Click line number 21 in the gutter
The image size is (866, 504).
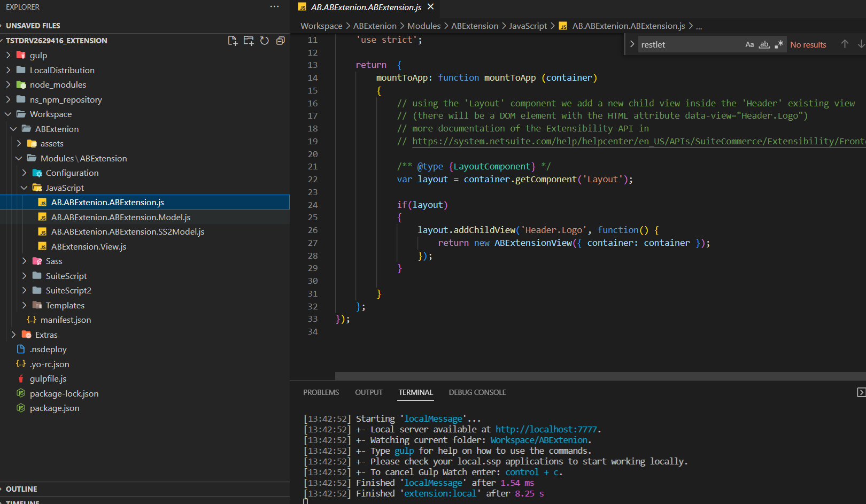313,166
